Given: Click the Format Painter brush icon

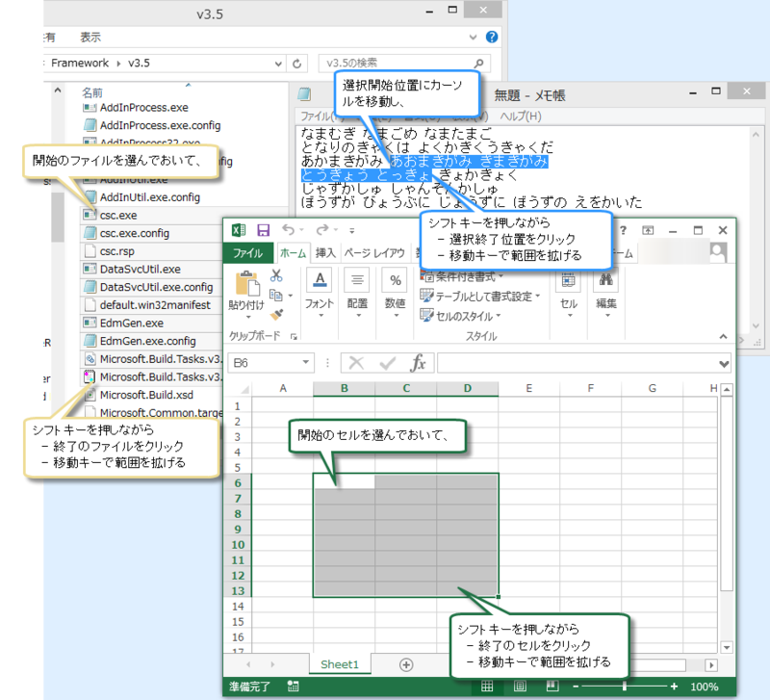Looking at the screenshot, I should point(276,315).
